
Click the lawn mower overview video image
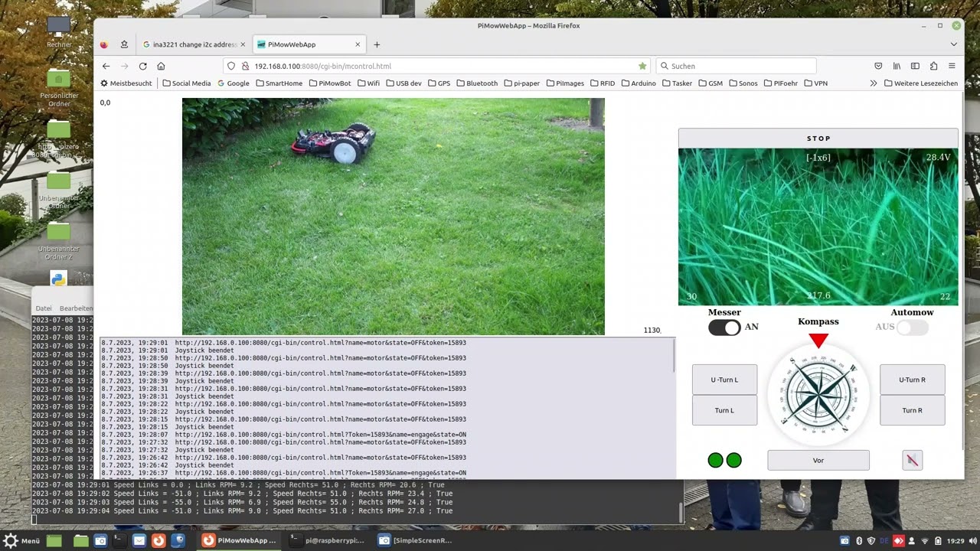point(394,217)
